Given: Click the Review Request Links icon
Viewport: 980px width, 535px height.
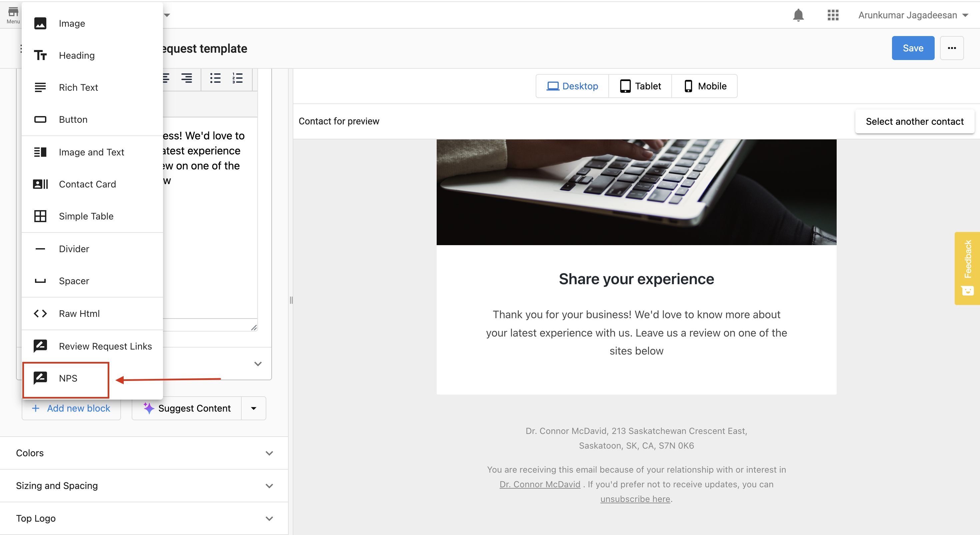Looking at the screenshot, I should [x=40, y=346].
